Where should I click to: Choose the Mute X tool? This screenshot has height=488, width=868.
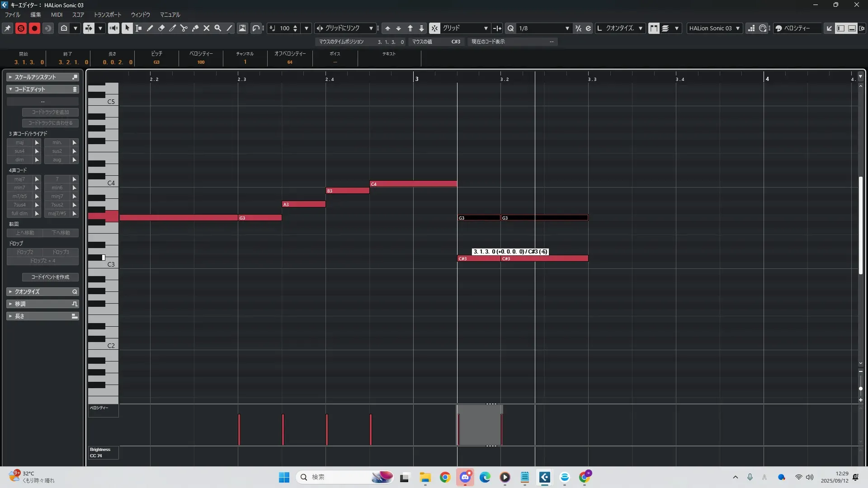(207, 28)
